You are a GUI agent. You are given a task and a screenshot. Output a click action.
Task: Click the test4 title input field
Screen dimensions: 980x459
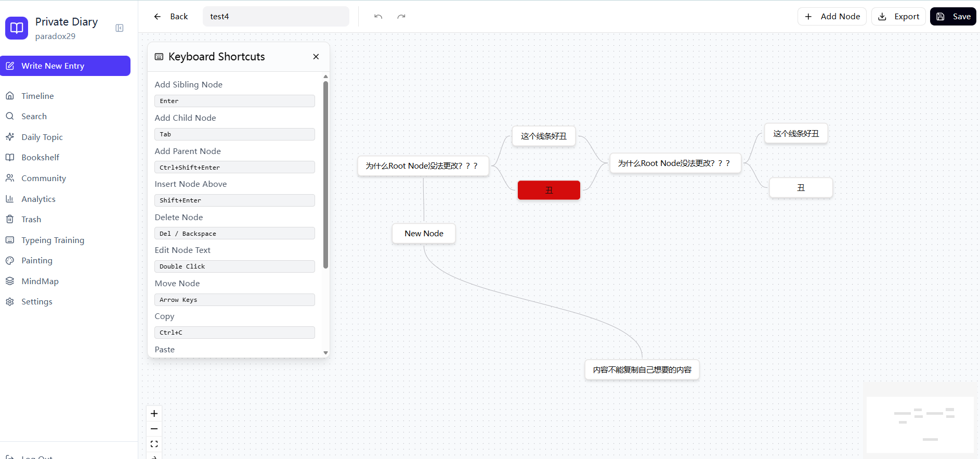(x=276, y=17)
